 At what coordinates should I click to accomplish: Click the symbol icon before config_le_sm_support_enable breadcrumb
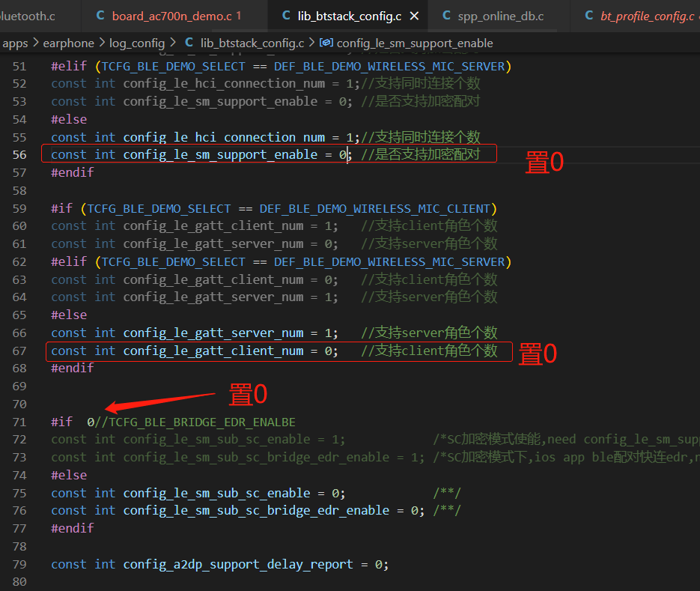326,43
